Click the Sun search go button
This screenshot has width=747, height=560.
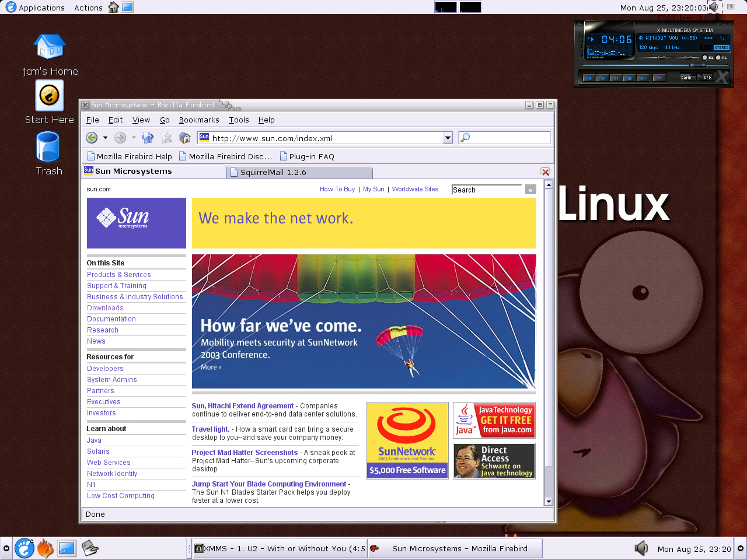pyautogui.click(x=530, y=190)
